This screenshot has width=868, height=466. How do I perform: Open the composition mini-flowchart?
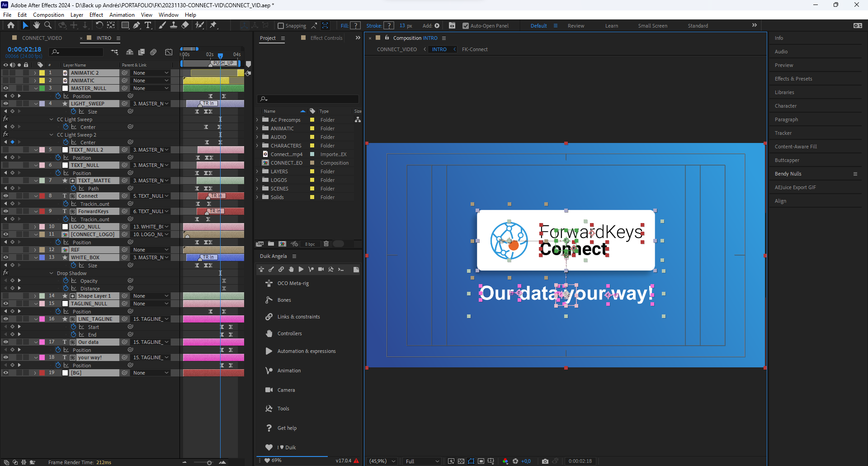[x=114, y=52]
